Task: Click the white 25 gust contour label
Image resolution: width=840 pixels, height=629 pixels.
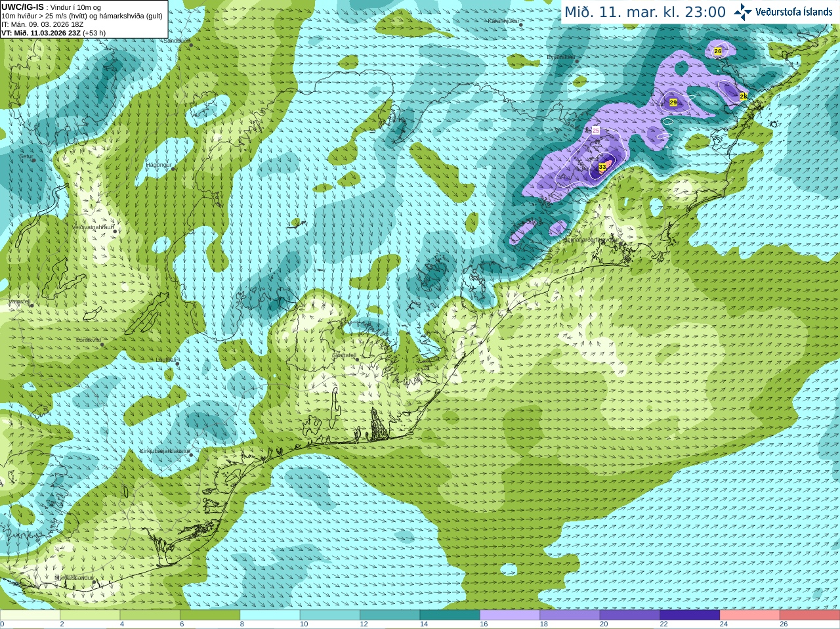Action: coord(596,130)
